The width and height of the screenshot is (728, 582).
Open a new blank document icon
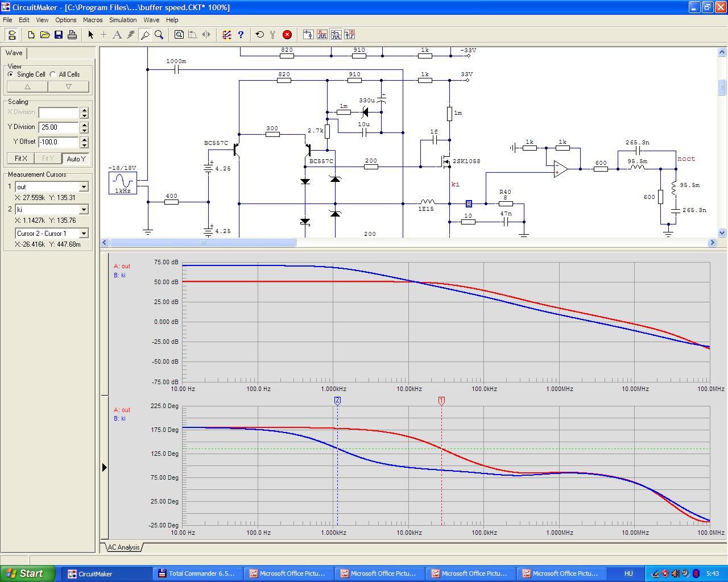tap(31, 35)
